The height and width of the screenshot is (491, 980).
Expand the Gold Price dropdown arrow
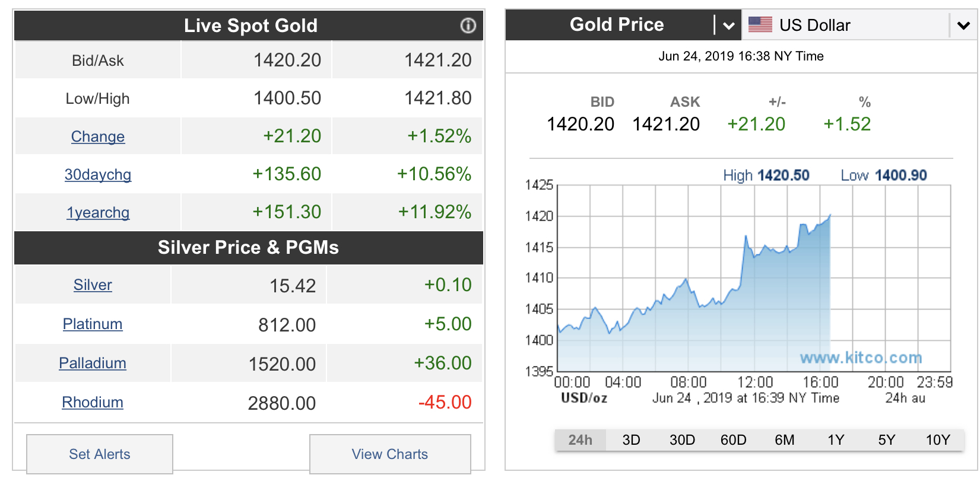pos(729,25)
